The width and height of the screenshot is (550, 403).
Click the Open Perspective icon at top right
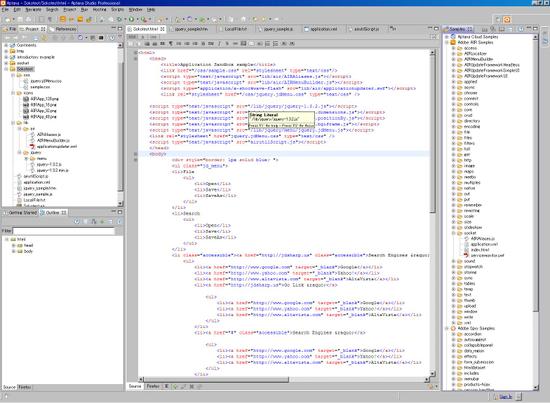(x=498, y=20)
